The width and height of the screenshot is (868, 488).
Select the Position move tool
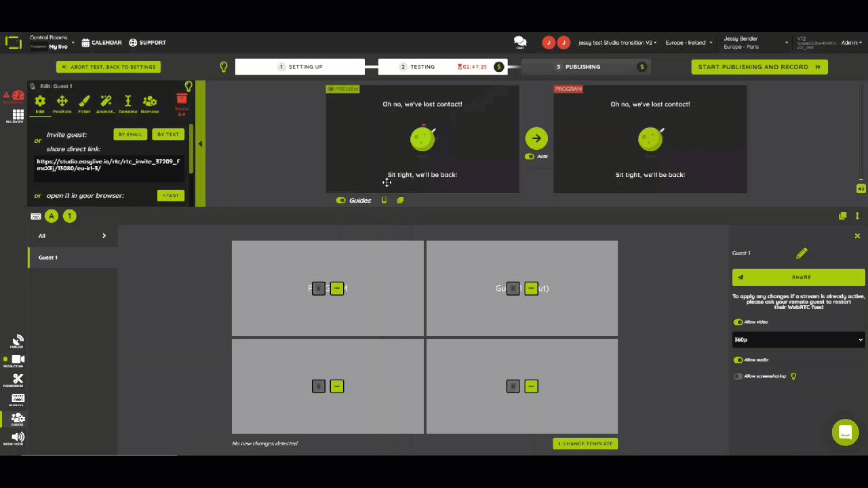point(62,104)
